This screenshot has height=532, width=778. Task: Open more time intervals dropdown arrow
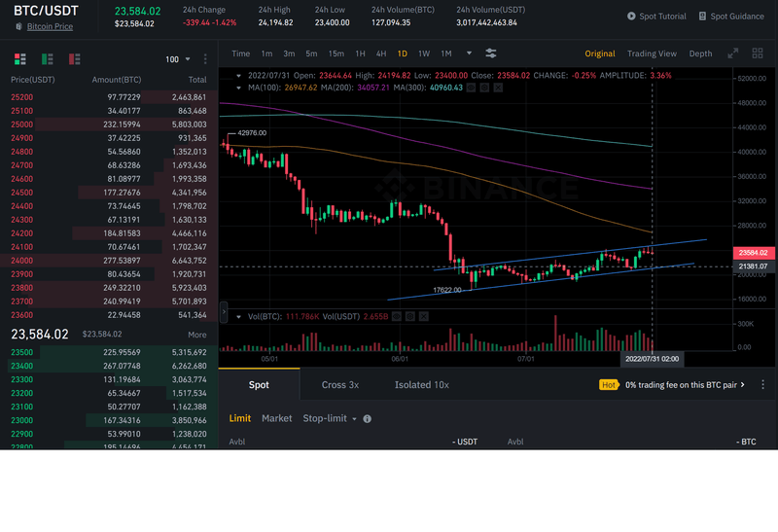(x=469, y=53)
